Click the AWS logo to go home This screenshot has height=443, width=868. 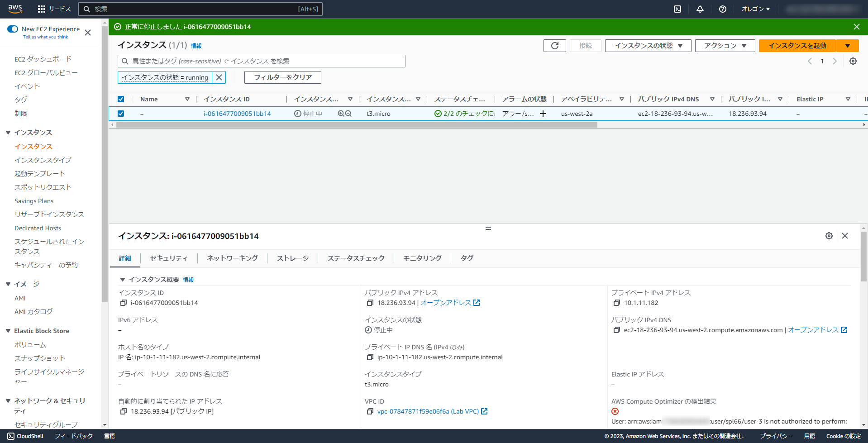coord(15,9)
